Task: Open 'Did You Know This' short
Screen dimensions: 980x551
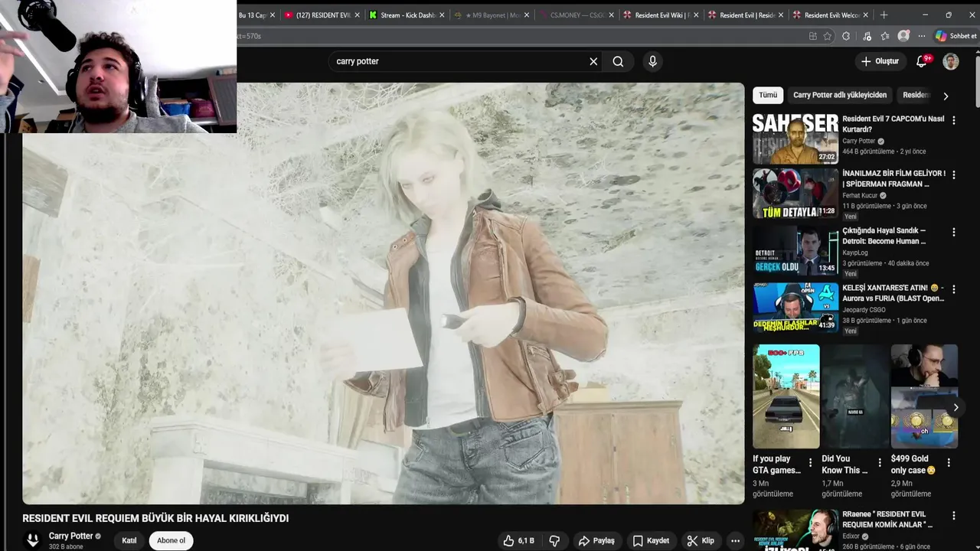Action: pos(855,396)
